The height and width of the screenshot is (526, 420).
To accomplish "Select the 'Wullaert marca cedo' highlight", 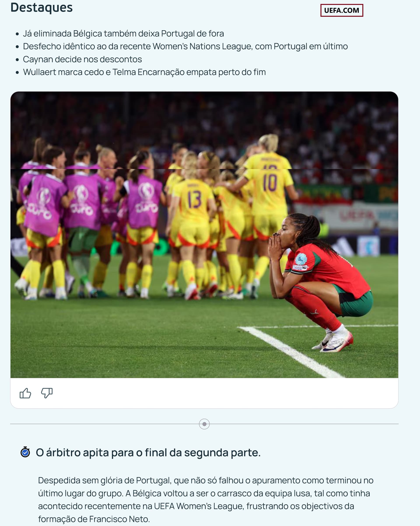I will pos(144,72).
